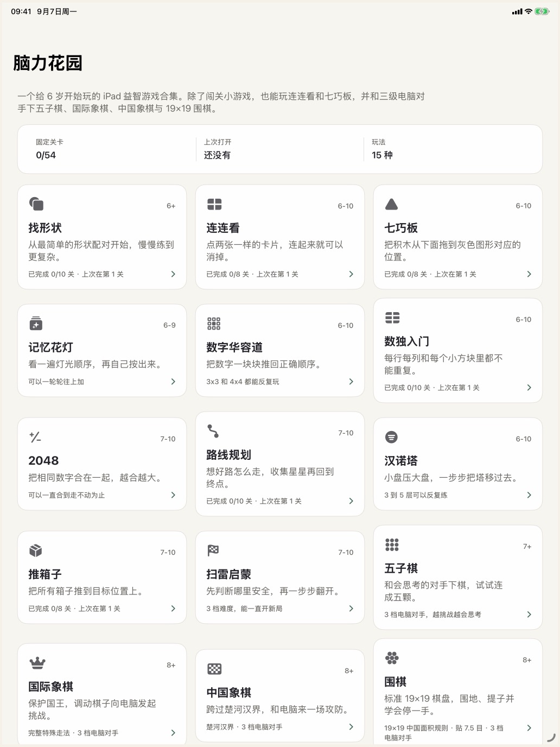Open 记忆花灯 via its chevron
Image resolution: width=560 pixels, height=747 pixels.
coord(173,382)
